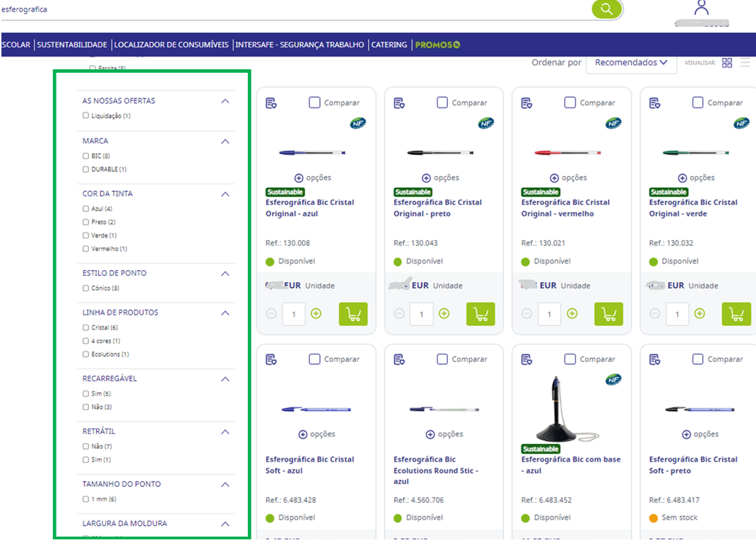Click the green search magnifier button

tap(606, 8)
